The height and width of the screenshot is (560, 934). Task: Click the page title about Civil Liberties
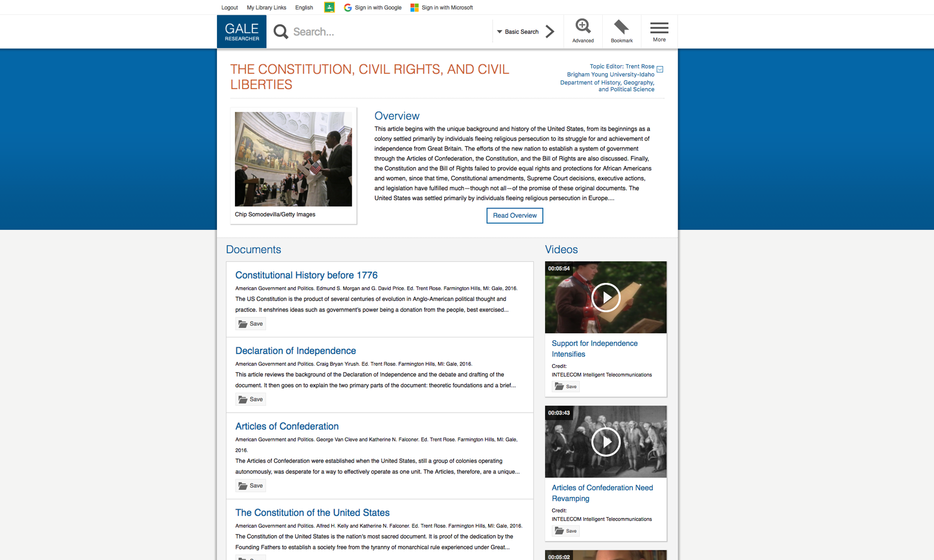370,77
